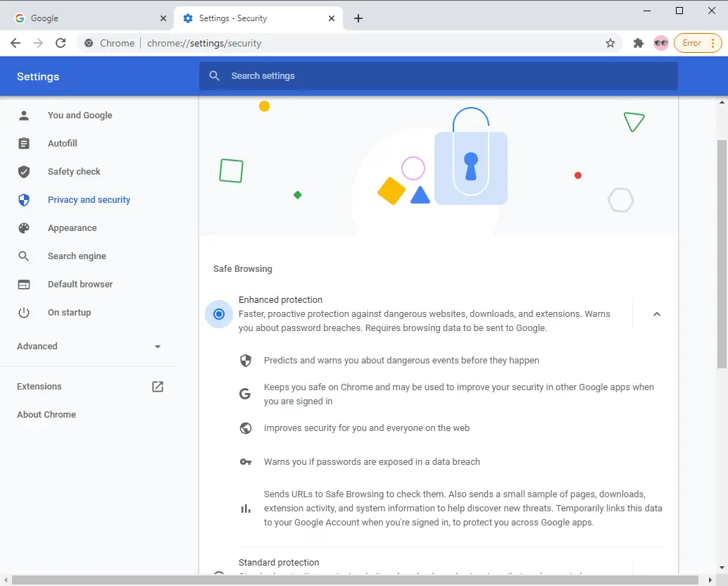Bookmark this page with the star icon

pyautogui.click(x=610, y=43)
